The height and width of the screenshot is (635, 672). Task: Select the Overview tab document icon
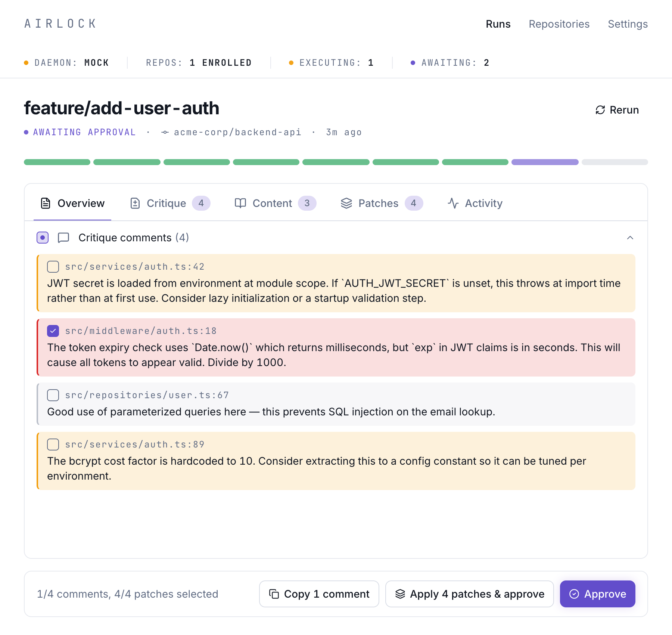(45, 203)
